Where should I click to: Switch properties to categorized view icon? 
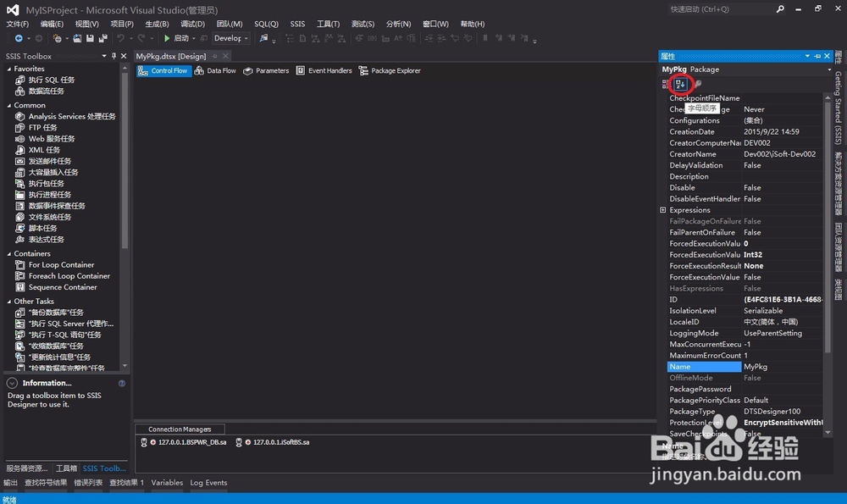click(x=666, y=84)
